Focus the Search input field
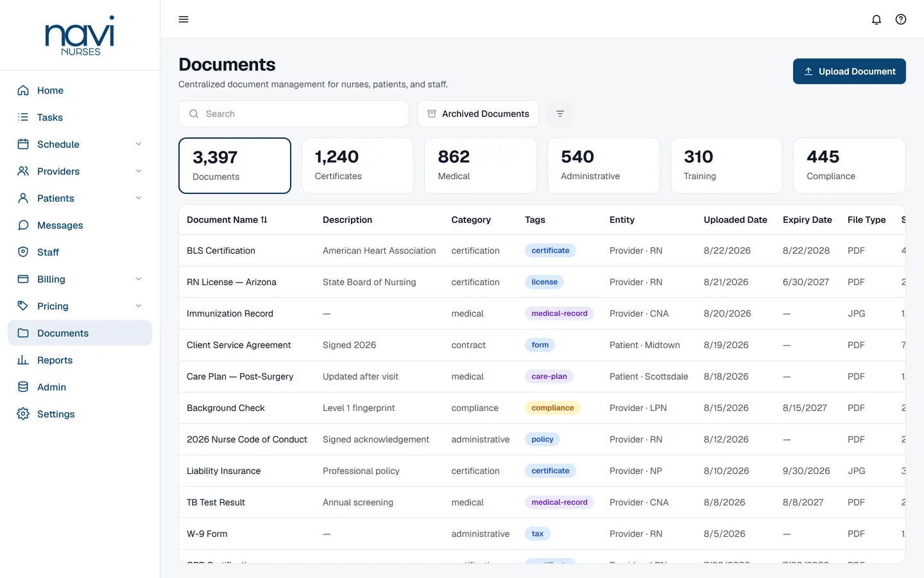This screenshot has width=924, height=578. pyautogui.click(x=294, y=114)
